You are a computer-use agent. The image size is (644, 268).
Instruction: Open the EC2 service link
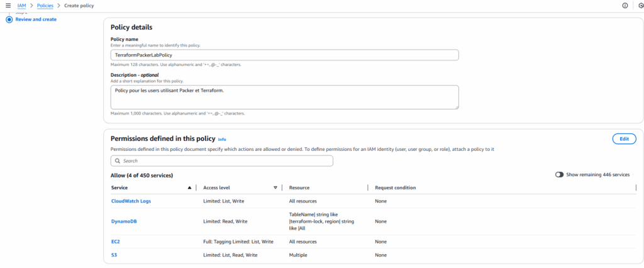click(116, 242)
